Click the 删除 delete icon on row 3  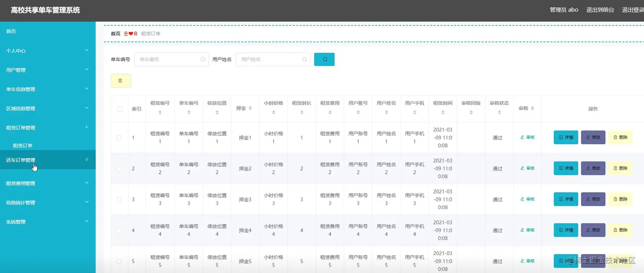(620, 199)
